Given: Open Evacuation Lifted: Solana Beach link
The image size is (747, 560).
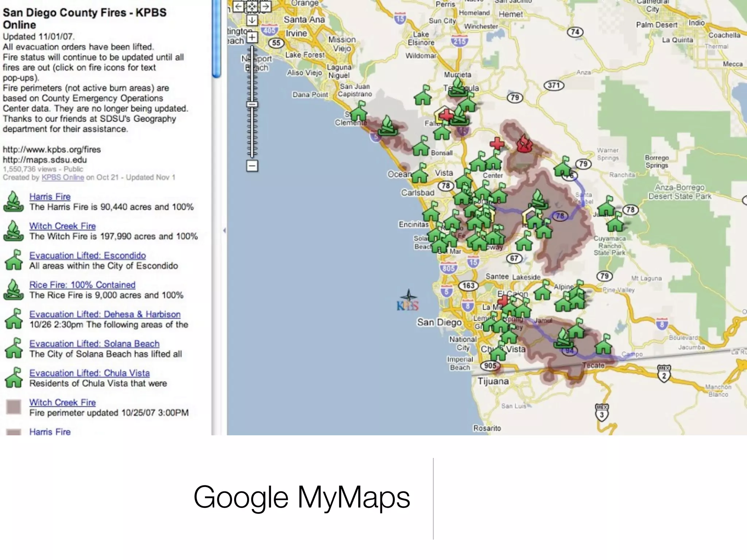Looking at the screenshot, I should tap(94, 344).
